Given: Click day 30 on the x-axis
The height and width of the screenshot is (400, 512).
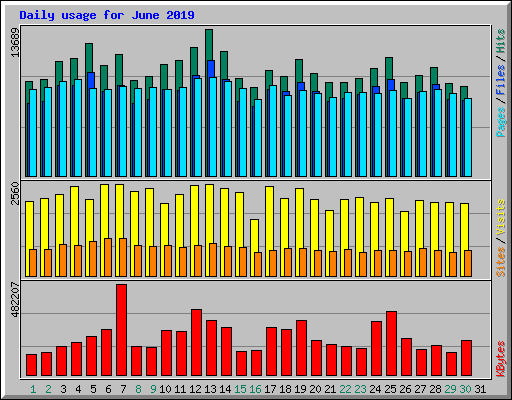Looking at the screenshot, I should coord(465,389).
